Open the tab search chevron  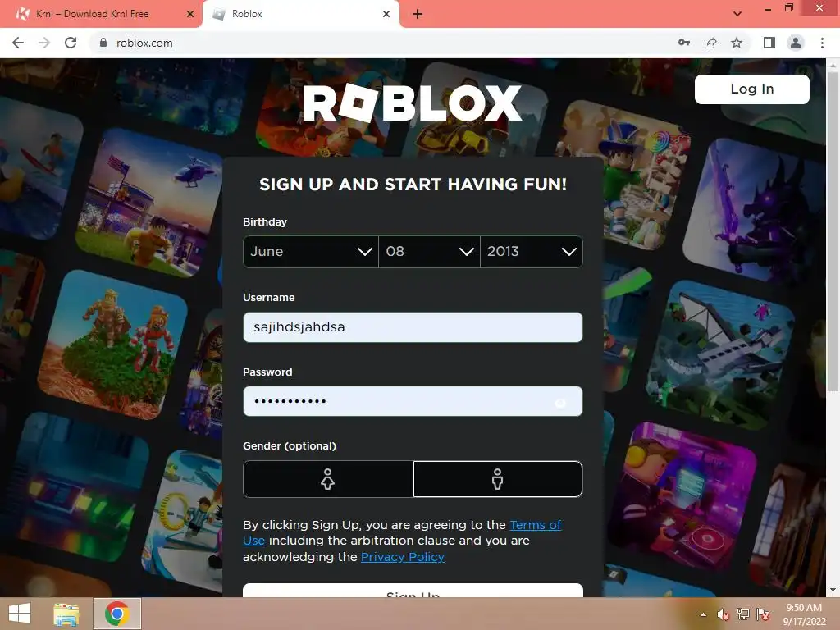click(737, 14)
